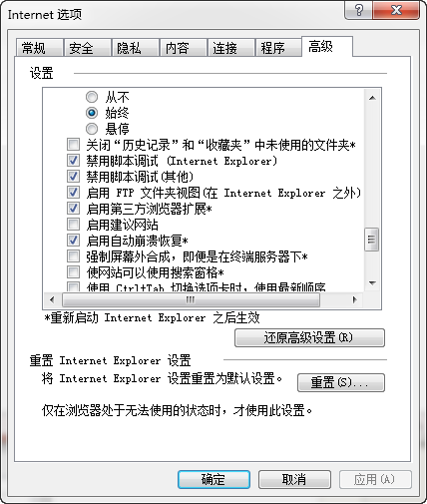Toggle 启用第三方浏览器扩展 checkbox
This screenshot has height=504, width=427.
tap(73, 209)
